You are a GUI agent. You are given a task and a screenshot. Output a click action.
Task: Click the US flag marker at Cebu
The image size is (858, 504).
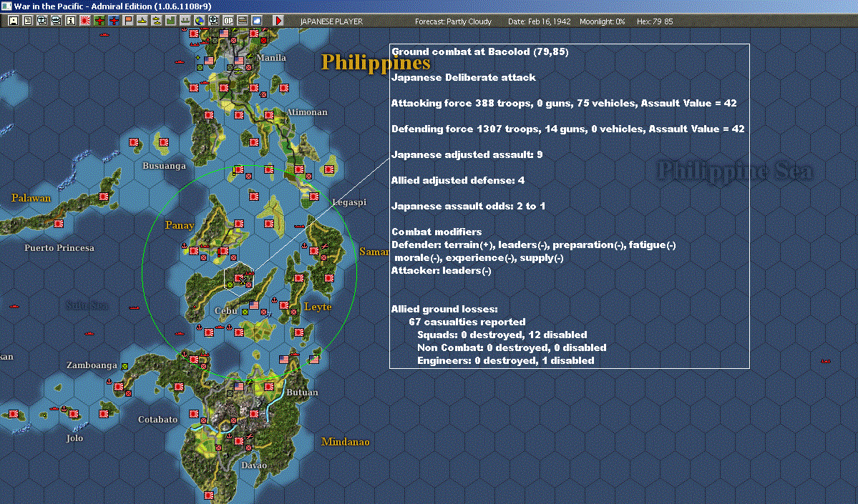tap(253, 305)
